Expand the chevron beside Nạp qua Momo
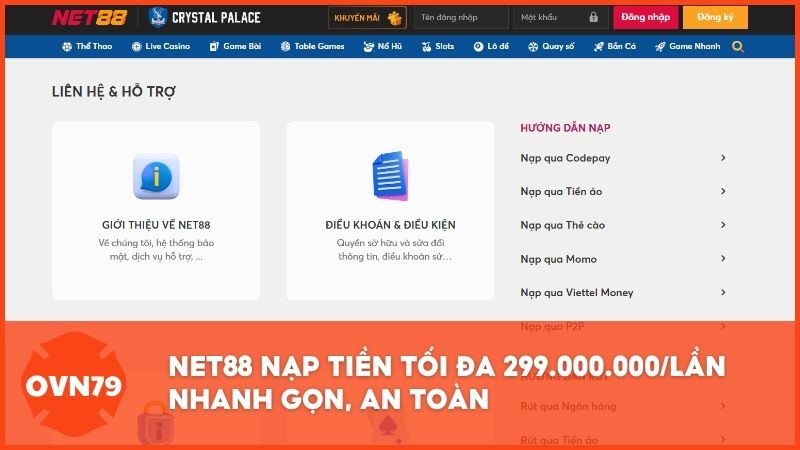The width and height of the screenshot is (800, 450). tap(723, 258)
